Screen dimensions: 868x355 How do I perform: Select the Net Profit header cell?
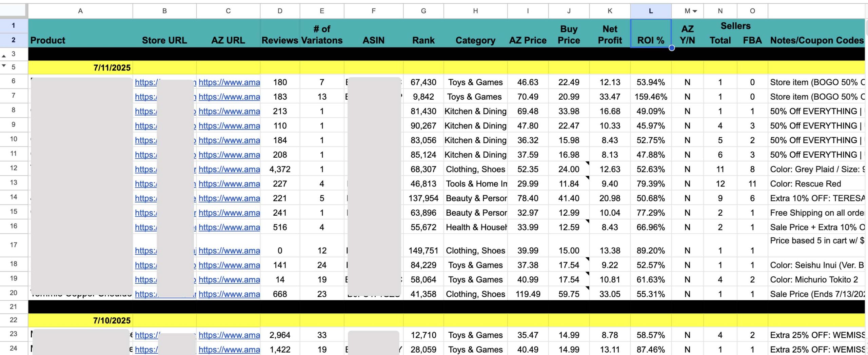pyautogui.click(x=610, y=33)
